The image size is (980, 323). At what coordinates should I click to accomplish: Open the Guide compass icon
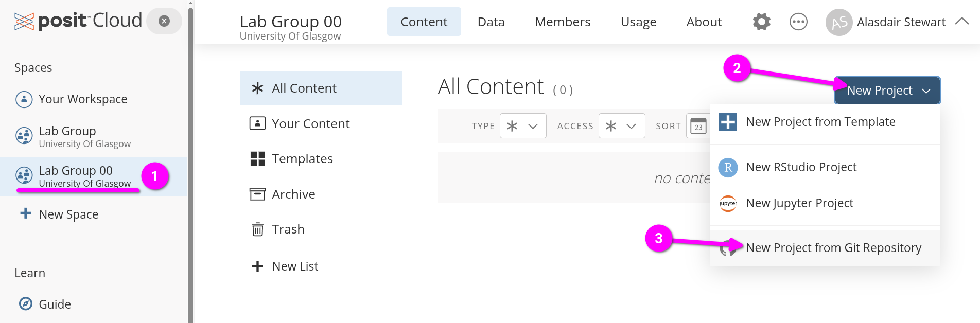tap(26, 304)
